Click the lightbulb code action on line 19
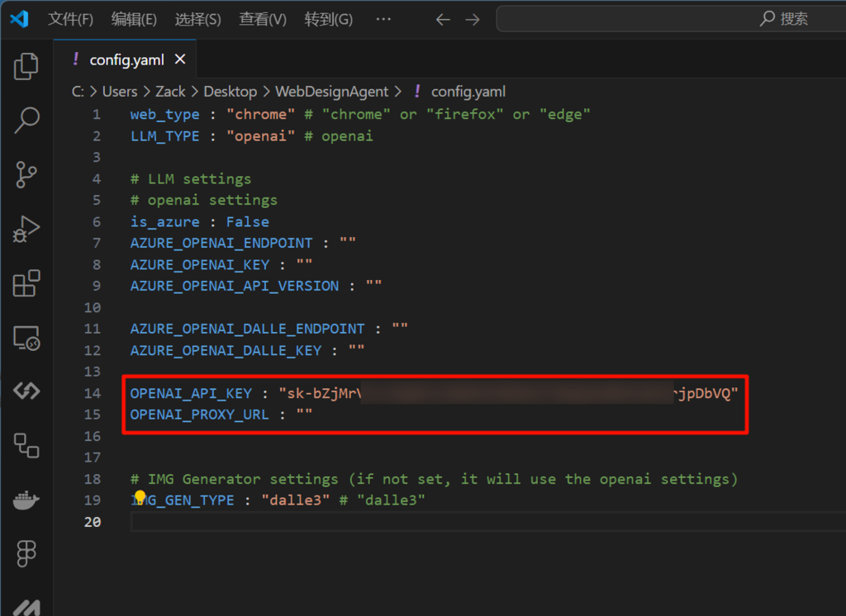846x616 pixels. coord(140,496)
